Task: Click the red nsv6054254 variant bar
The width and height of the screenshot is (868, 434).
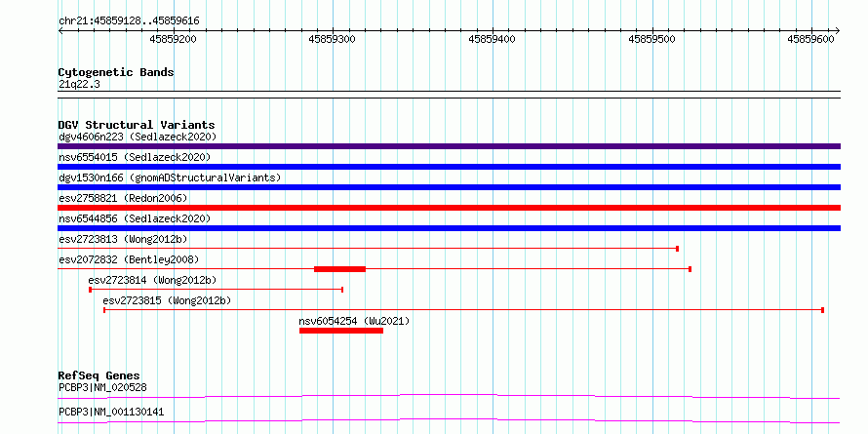Action: click(x=341, y=331)
